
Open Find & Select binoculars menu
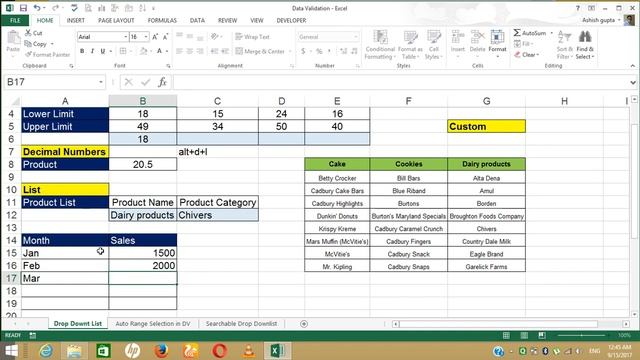(x=585, y=45)
